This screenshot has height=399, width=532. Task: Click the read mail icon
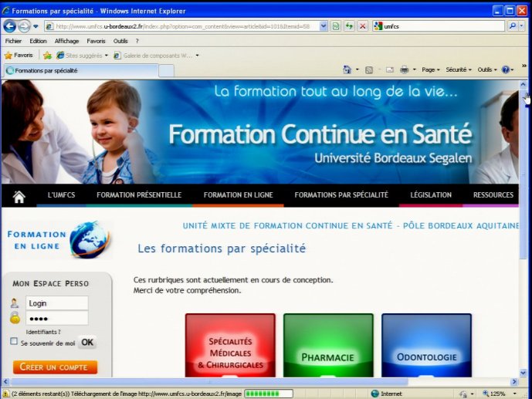[390, 69]
